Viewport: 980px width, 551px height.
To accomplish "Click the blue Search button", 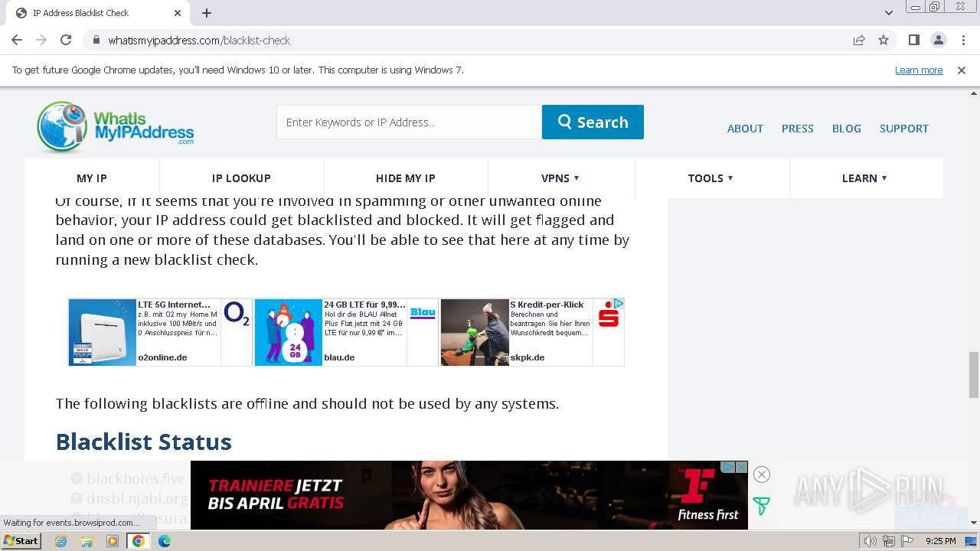I will [593, 122].
